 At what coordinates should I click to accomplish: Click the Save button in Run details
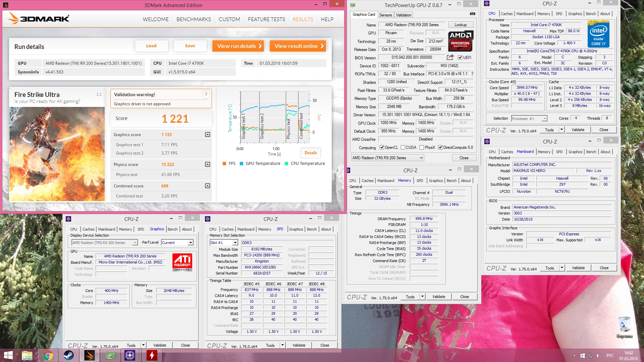[x=190, y=46]
